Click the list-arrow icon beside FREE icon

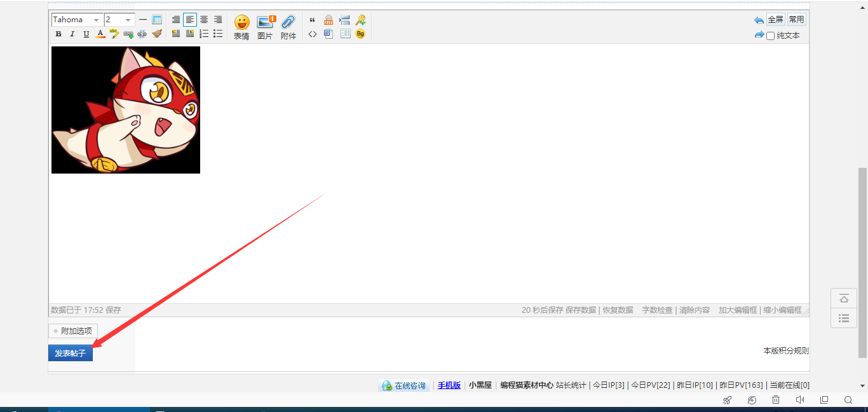344,20
